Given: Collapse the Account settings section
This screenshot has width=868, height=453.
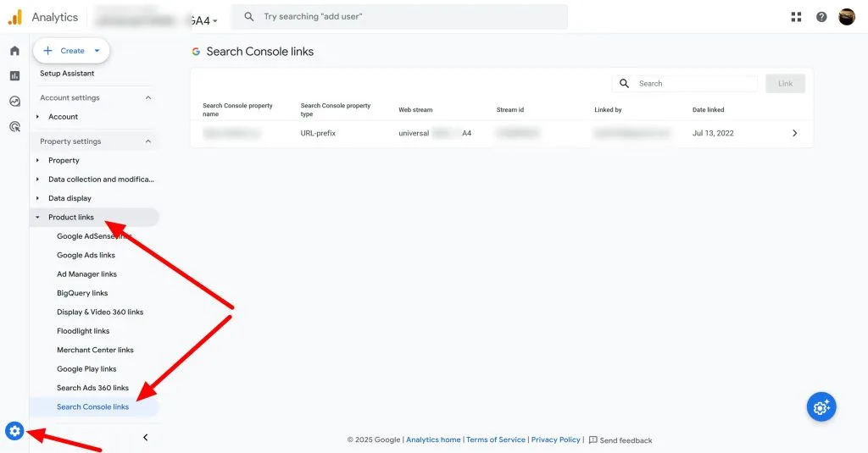Looking at the screenshot, I should coord(148,98).
